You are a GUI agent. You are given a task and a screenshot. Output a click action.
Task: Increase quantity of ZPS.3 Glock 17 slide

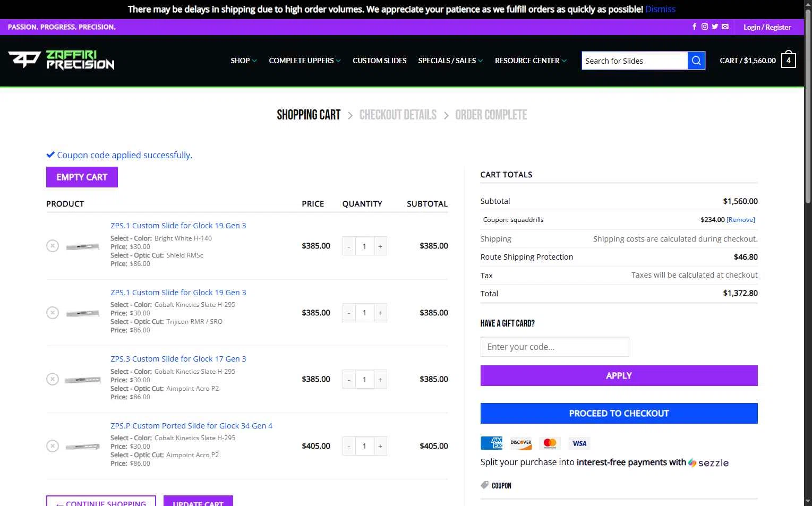[x=380, y=379]
